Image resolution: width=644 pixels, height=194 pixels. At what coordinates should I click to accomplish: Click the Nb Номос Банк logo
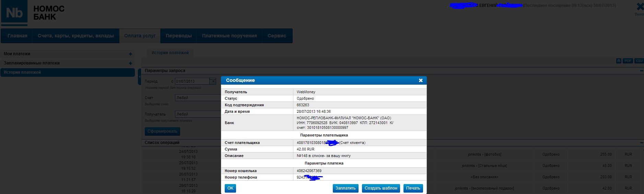click(x=33, y=13)
